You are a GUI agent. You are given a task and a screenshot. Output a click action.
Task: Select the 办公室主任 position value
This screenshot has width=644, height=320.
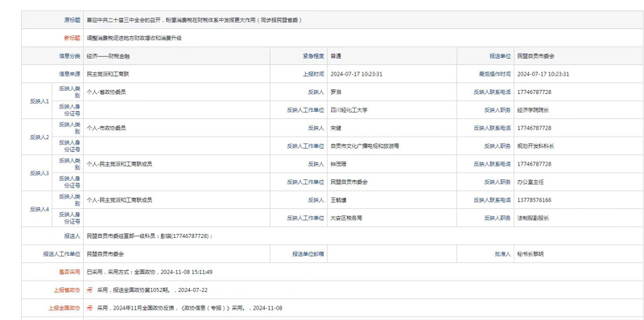click(x=530, y=183)
